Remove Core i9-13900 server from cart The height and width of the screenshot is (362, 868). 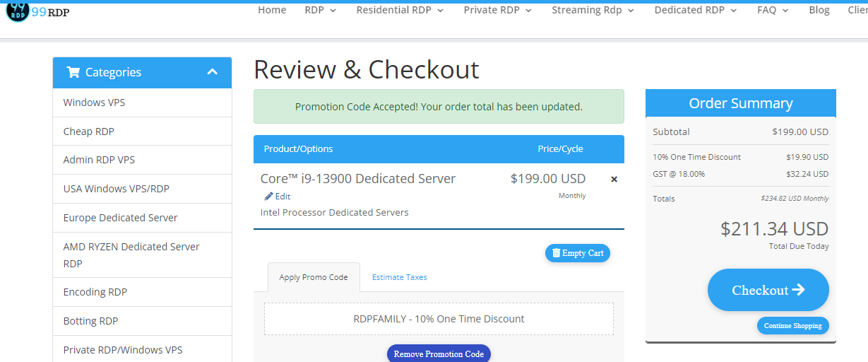[614, 180]
